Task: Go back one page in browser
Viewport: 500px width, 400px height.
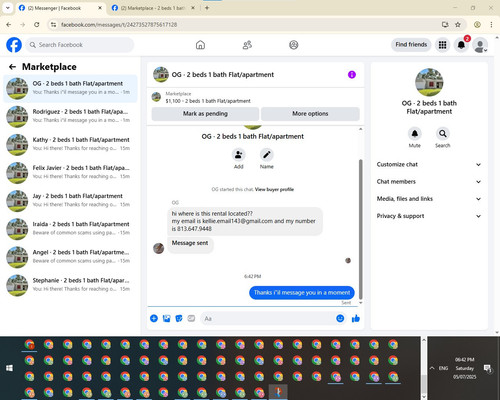Action: click(x=9, y=24)
